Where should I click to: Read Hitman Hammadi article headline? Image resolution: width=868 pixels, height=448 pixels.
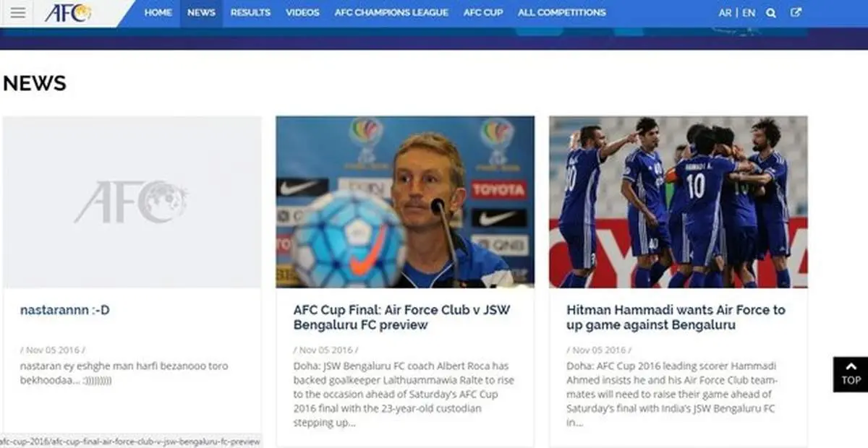[x=676, y=317]
